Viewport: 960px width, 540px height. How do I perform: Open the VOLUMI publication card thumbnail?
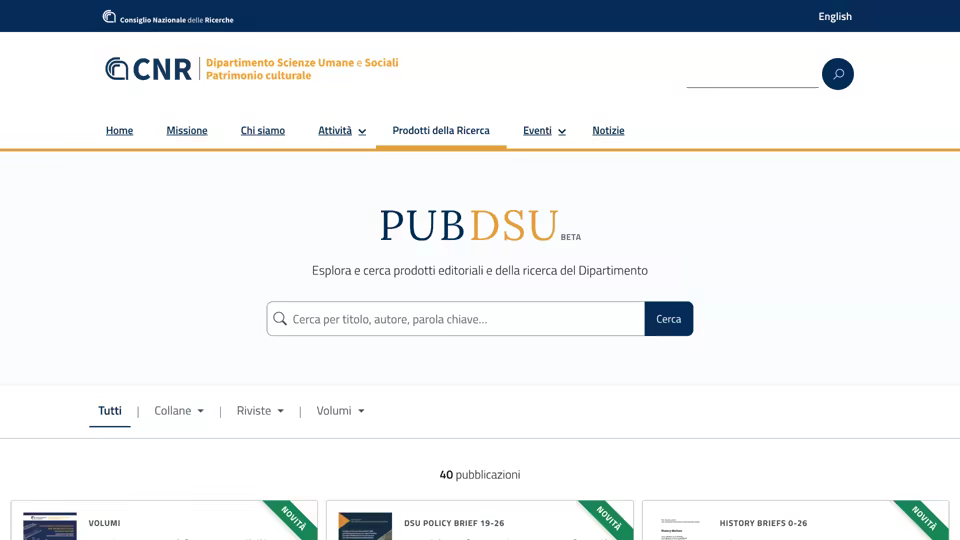tap(50, 526)
